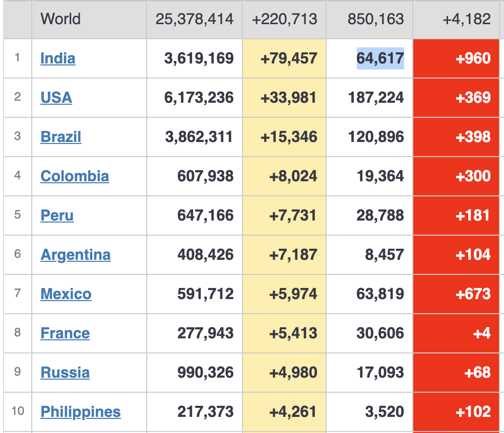504x433 pixels.
Task: Click the World +220,713 new cases cell
Action: pos(285,19)
